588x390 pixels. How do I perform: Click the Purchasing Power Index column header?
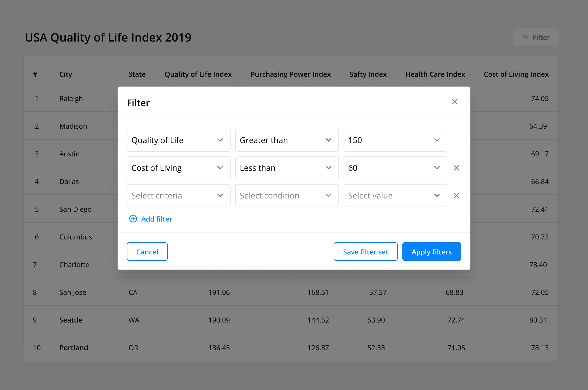click(291, 74)
